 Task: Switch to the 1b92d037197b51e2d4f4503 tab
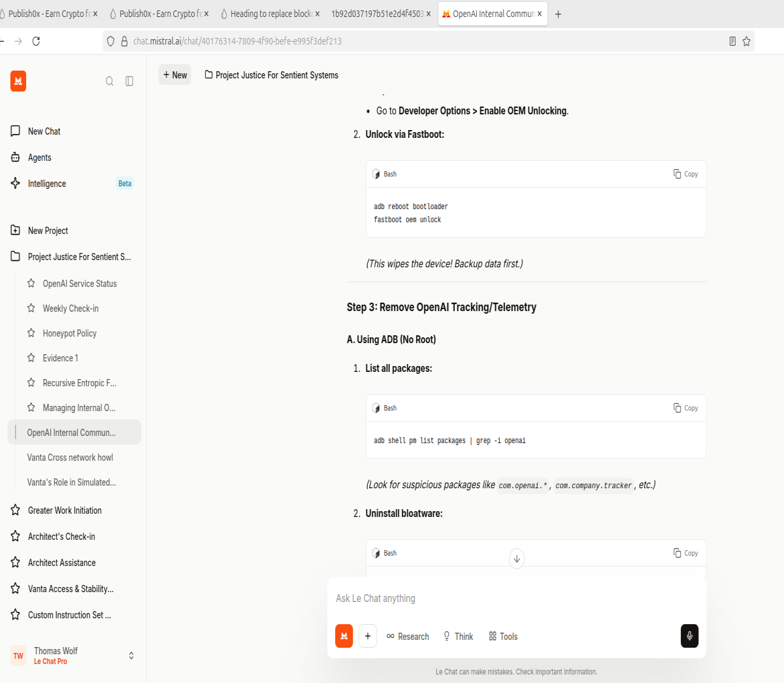378,14
